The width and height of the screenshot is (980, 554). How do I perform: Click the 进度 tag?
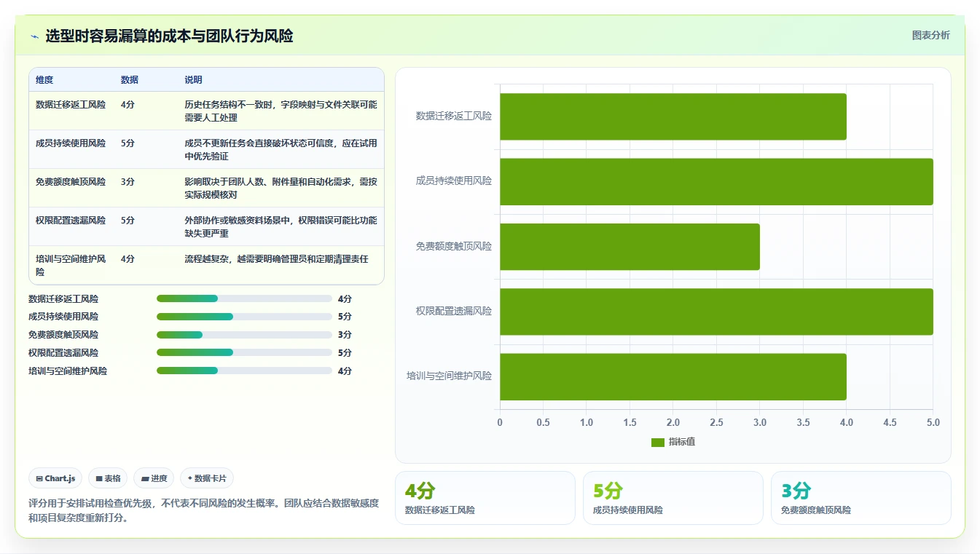point(154,478)
